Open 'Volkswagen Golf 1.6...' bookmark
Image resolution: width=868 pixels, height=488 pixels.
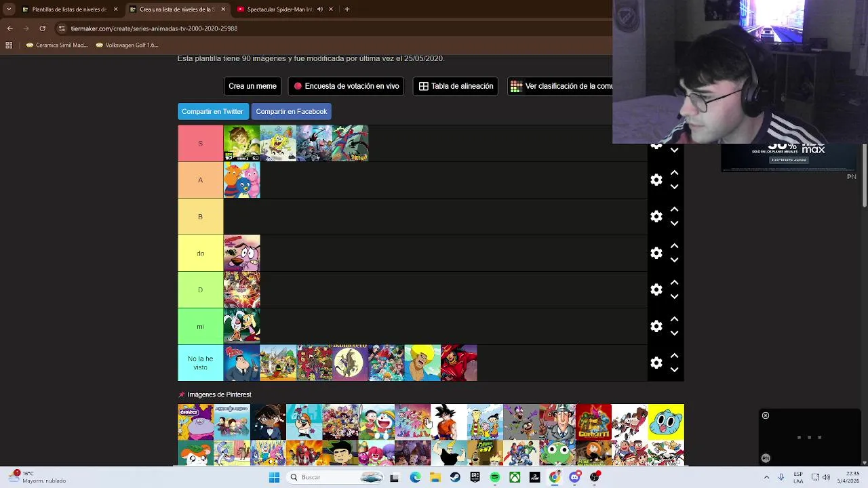click(x=127, y=45)
